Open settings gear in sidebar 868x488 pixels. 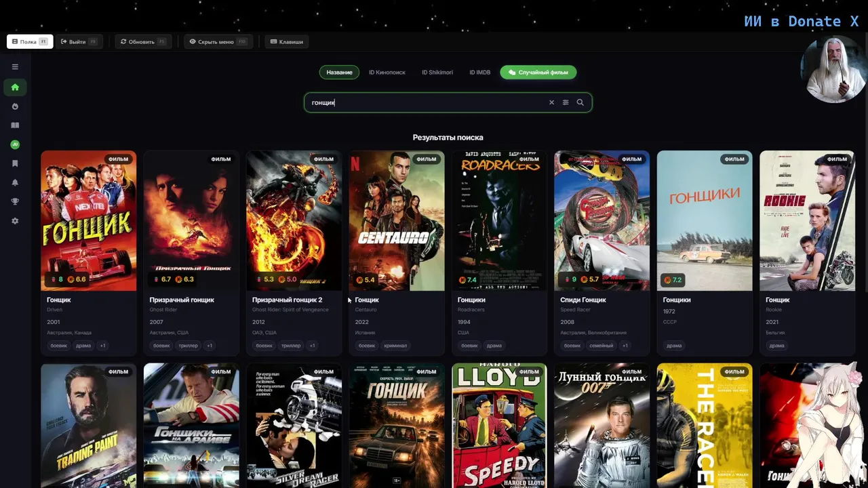tap(15, 221)
